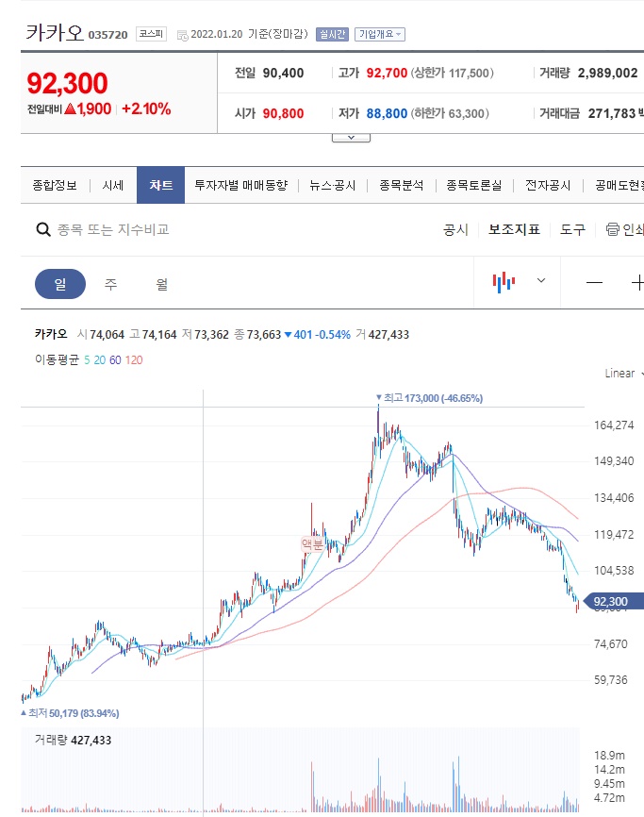Viewport: 644px width, 817px height.
Task: Switch to the 뉴스·공시 tab
Action: pos(333,185)
